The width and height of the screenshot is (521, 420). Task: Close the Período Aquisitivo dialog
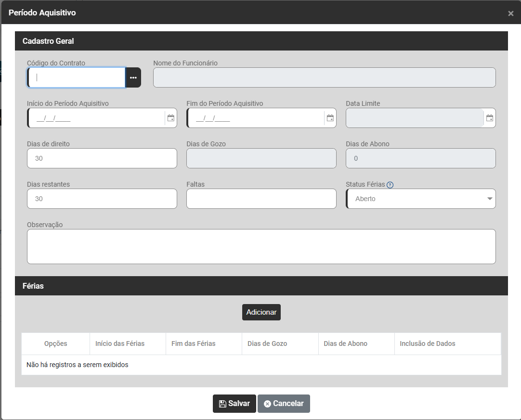510,13
